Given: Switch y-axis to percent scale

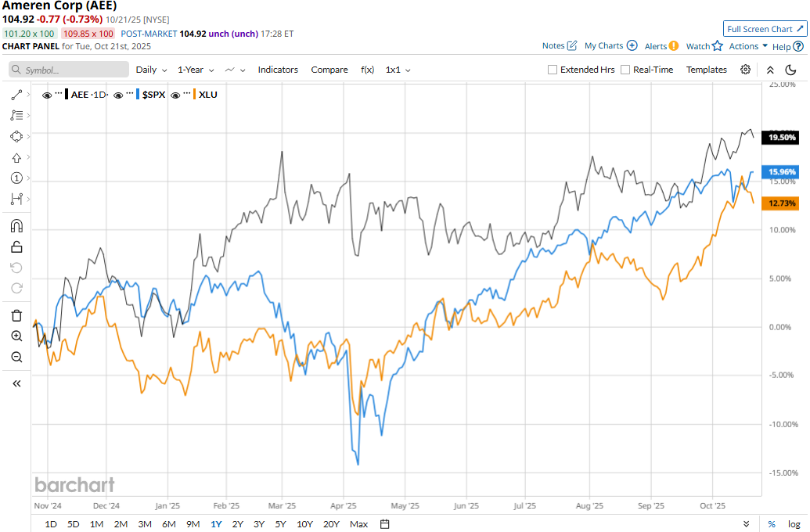Looking at the screenshot, I should (772, 524).
